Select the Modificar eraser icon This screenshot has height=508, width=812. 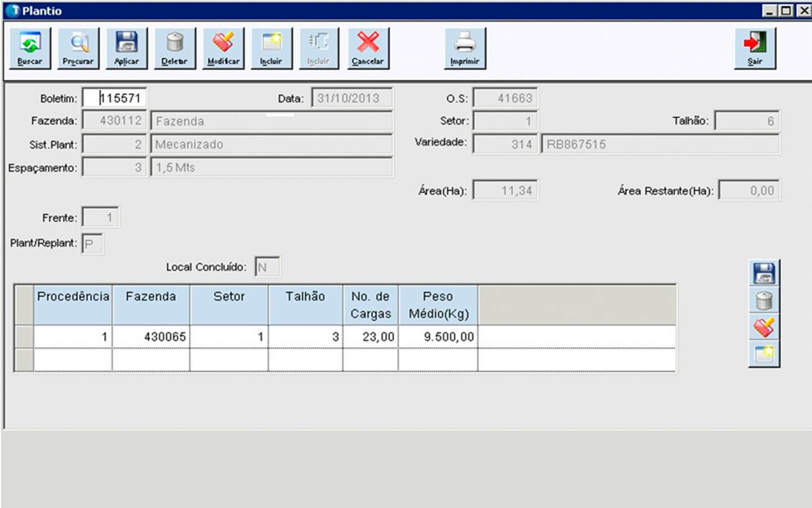tap(223, 48)
